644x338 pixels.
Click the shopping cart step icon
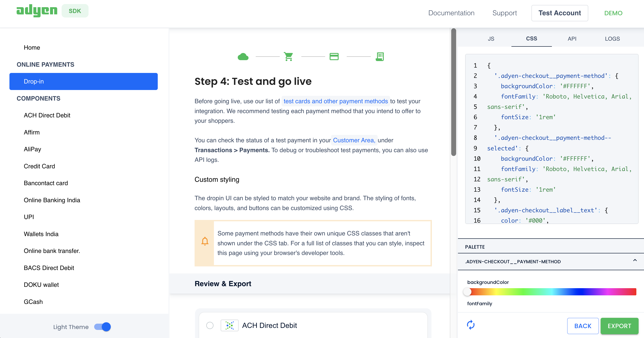click(289, 57)
